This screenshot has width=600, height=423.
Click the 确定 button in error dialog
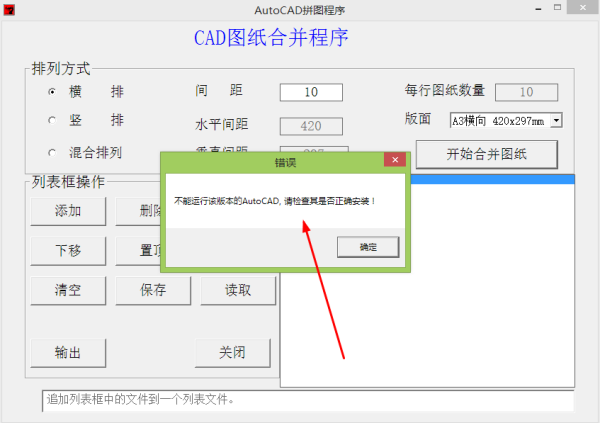(x=368, y=247)
